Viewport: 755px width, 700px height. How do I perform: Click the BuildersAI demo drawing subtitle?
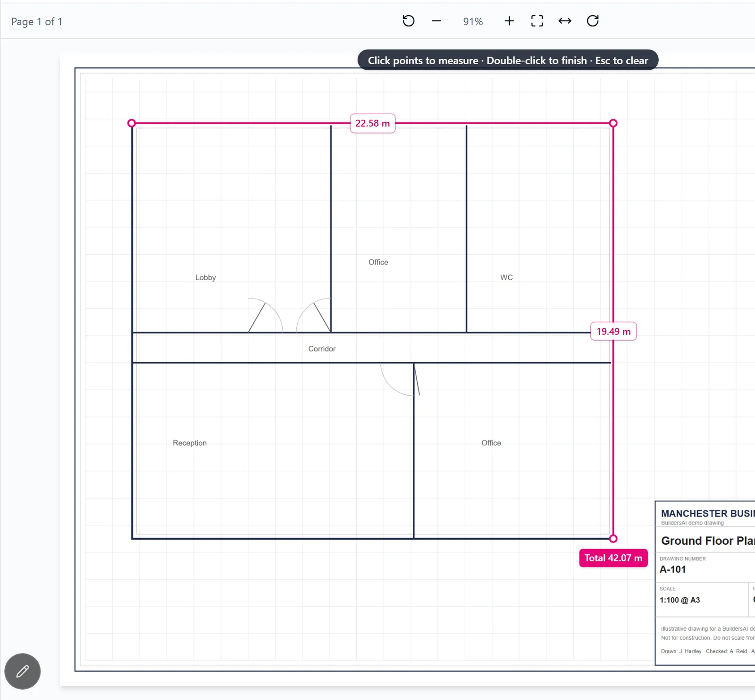692,523
